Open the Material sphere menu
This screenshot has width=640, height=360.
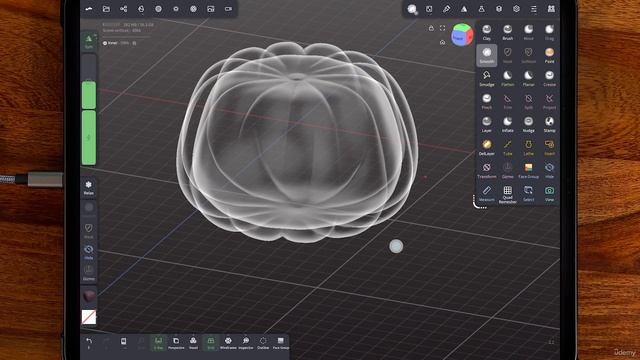coord(158,9)
